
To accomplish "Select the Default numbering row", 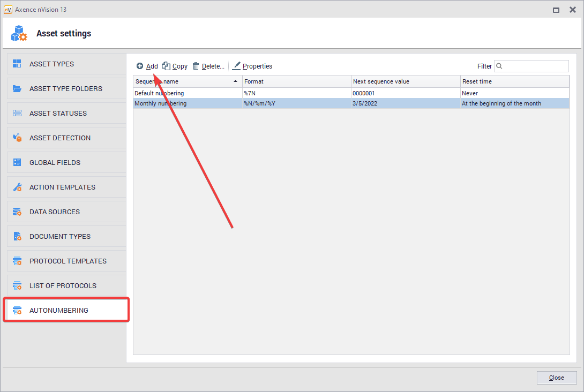I will pos(188,93).
